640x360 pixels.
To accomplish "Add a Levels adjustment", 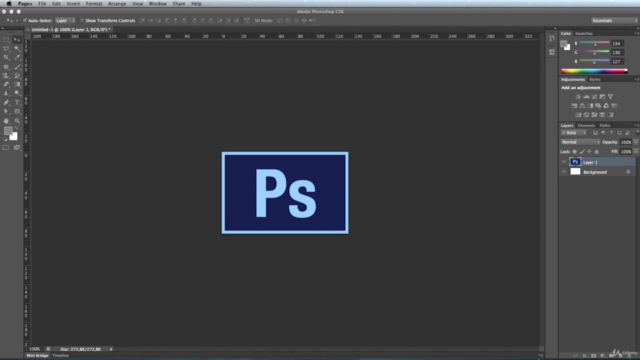I will pos(586,97).
